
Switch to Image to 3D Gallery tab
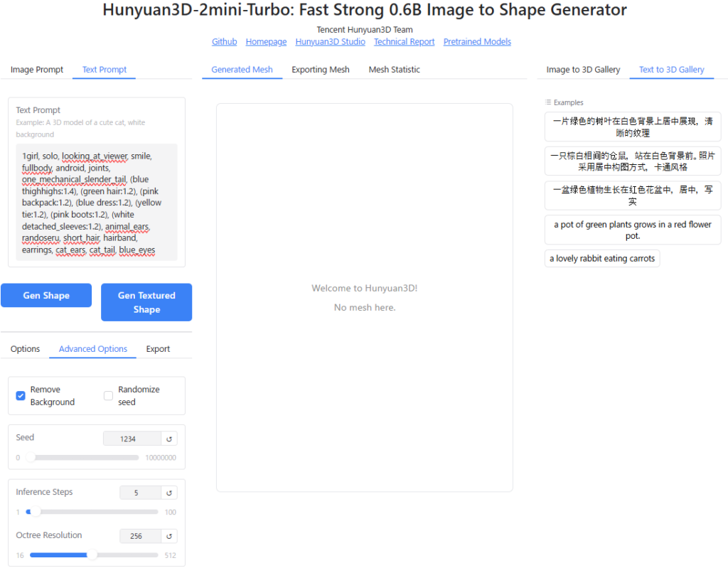(583, 70)
